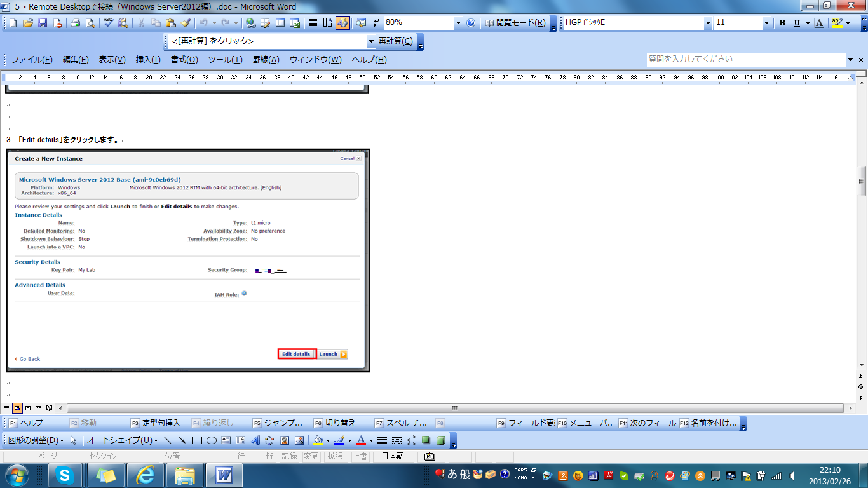Insert clip art from the drawing toolbar
The image size is (868, 488).
[284, 440]
